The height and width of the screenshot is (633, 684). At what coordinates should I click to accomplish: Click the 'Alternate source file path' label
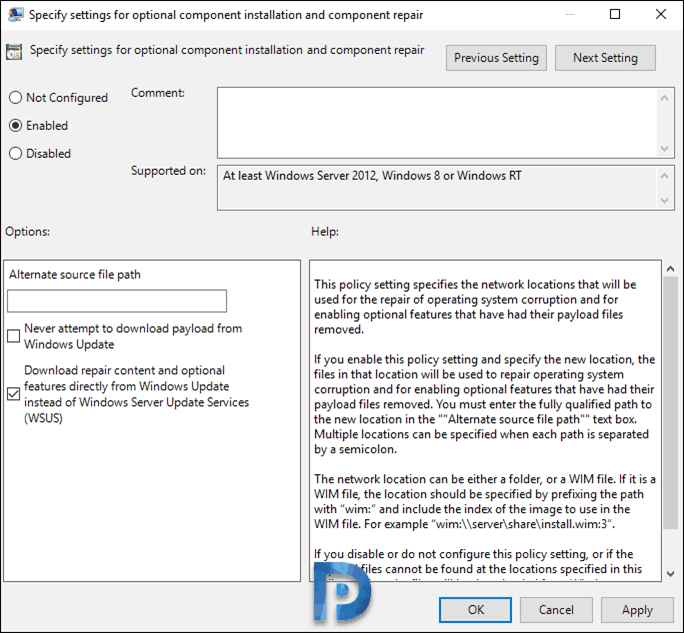pyautogui.click(x=75, y=274)
